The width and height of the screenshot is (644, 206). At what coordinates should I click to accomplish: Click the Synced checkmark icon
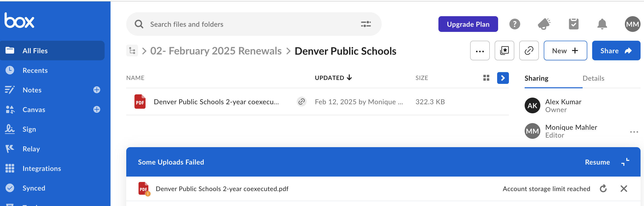[10, 188]
